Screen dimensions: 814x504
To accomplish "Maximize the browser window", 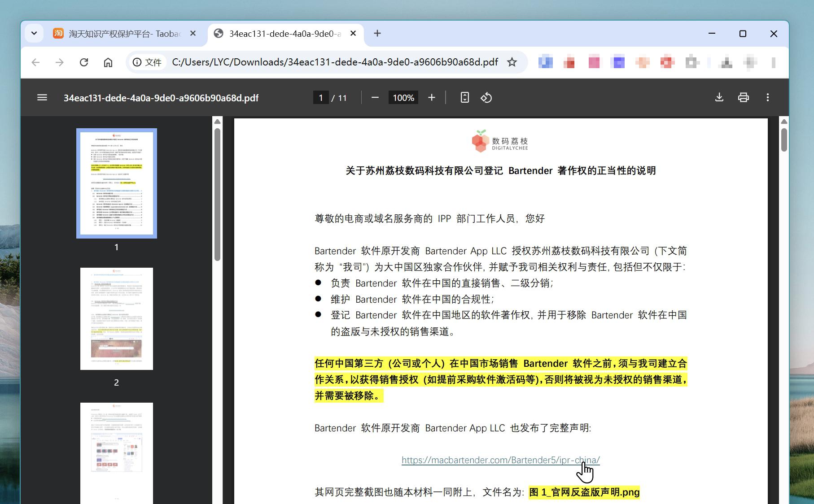I will pyautogui.click(x=743, y=34).
